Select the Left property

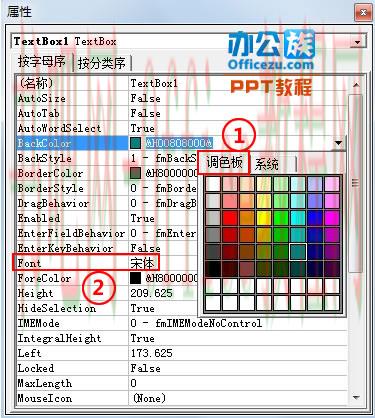[x=72, y=353]
